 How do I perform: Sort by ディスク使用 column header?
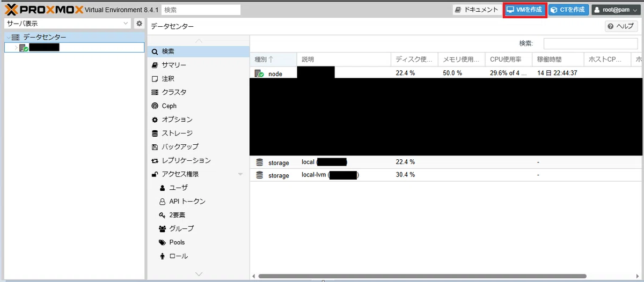pyautogui.click(x=414, y=59)
